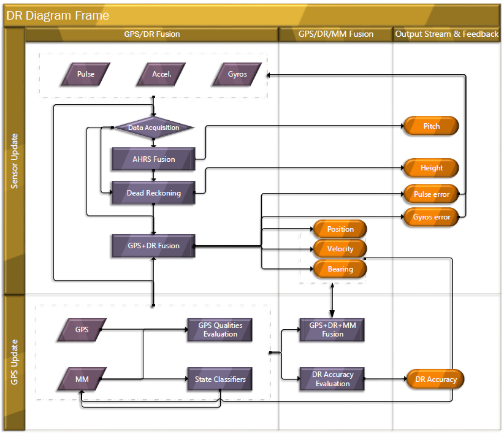Screen dimensions: 504x434
Task: Select the AHRS Fusion process box
Action: [x=154, y=159]
